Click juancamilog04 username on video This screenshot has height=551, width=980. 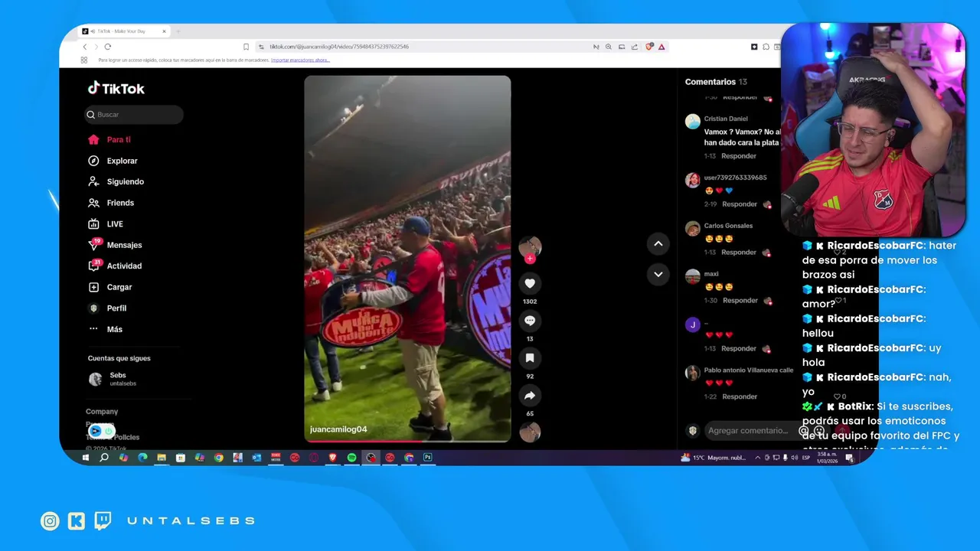[x=338, y=429]
